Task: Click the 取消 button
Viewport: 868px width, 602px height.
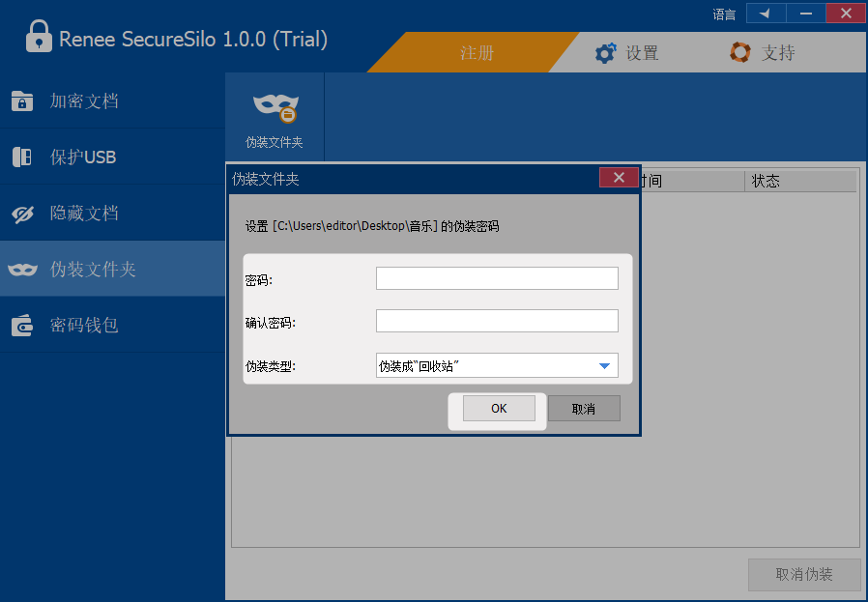Action: 584,409
